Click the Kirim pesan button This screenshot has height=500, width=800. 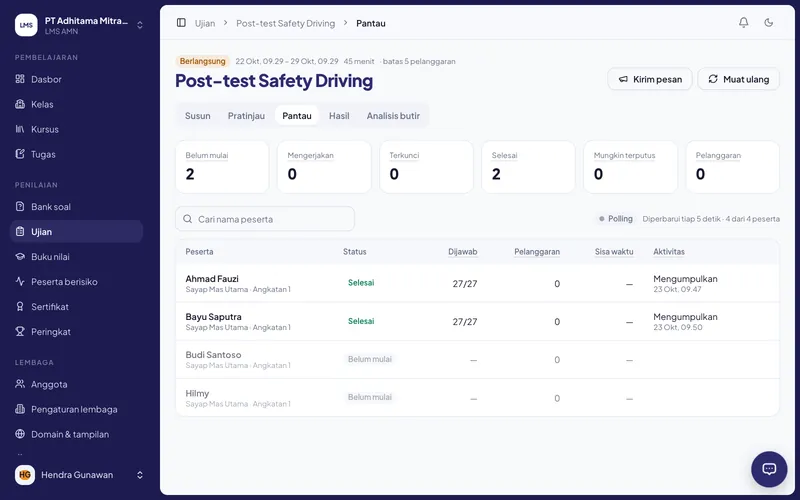click(x=649, y=79)
